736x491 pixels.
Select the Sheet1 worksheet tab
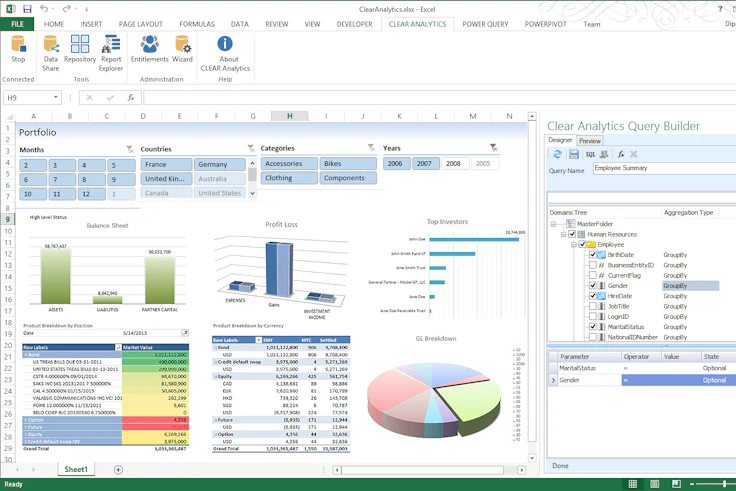76,469
